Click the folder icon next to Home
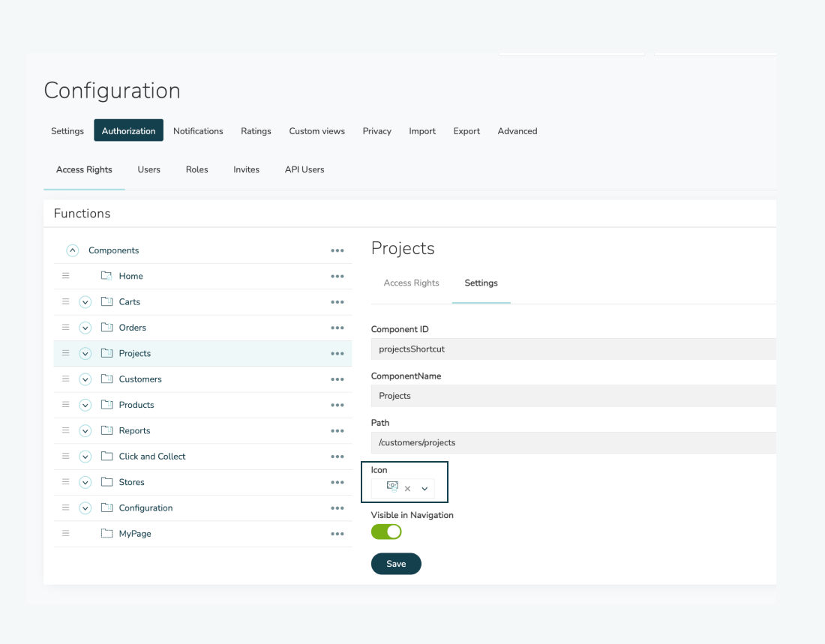 point(106,276)
